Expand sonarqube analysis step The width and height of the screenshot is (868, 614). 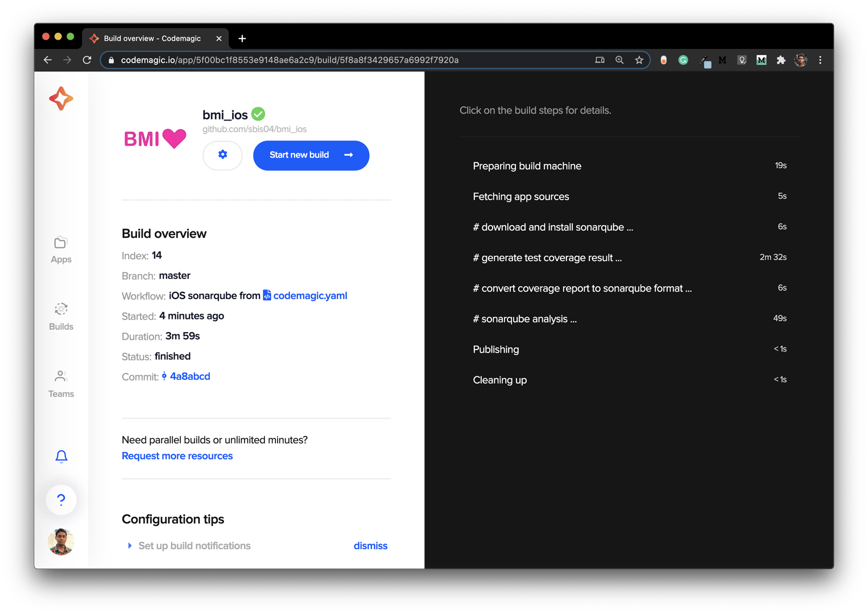(x=630, y=319)
